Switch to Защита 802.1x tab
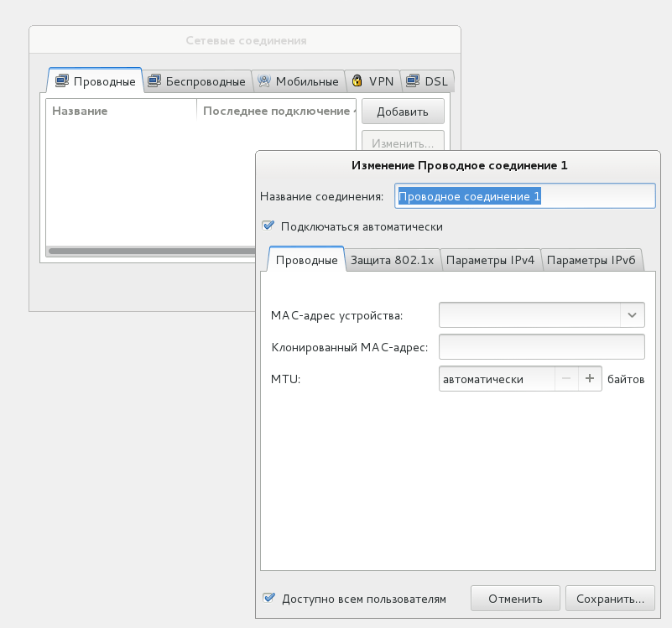The height and width of the screenshot is (628, 672). coord(392,260)
